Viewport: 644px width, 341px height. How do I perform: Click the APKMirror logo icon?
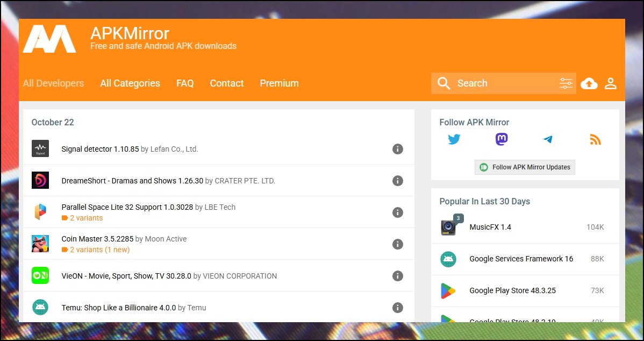pyautogui.click(x=49, y=39)
